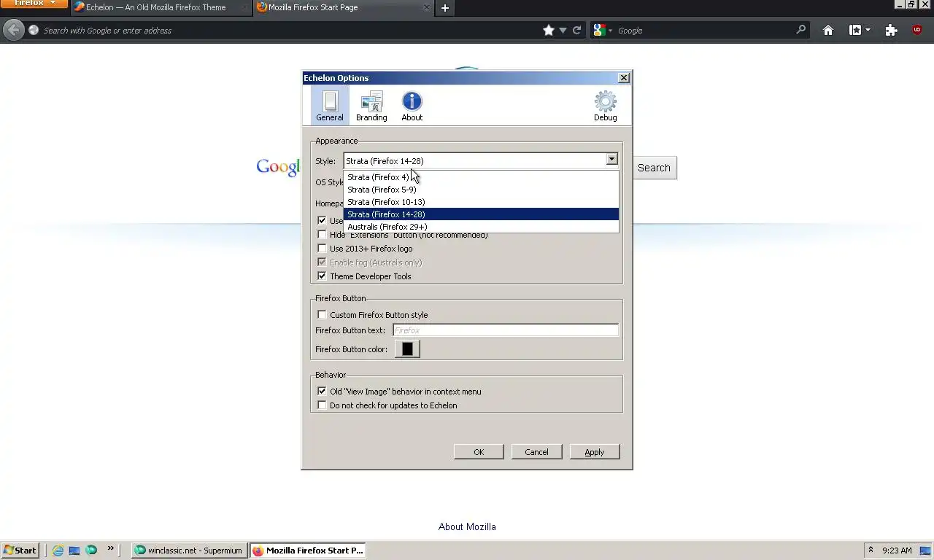The image size is (934, 560).
Task: Open the bookmarks menu toolbar icon
Action: [x=859, y=30]
